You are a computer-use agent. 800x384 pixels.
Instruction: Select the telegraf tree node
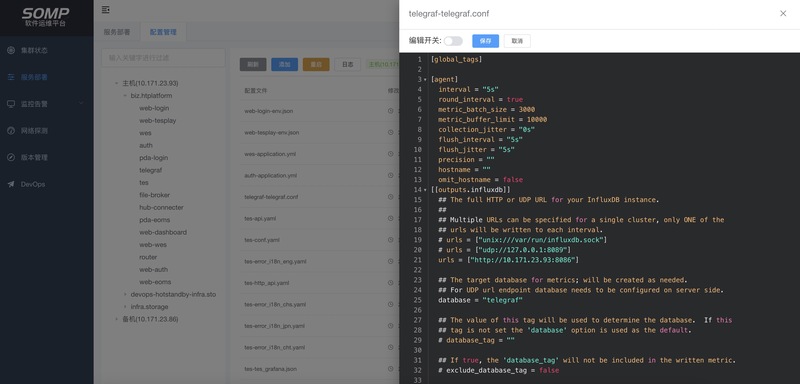[151, 170]
